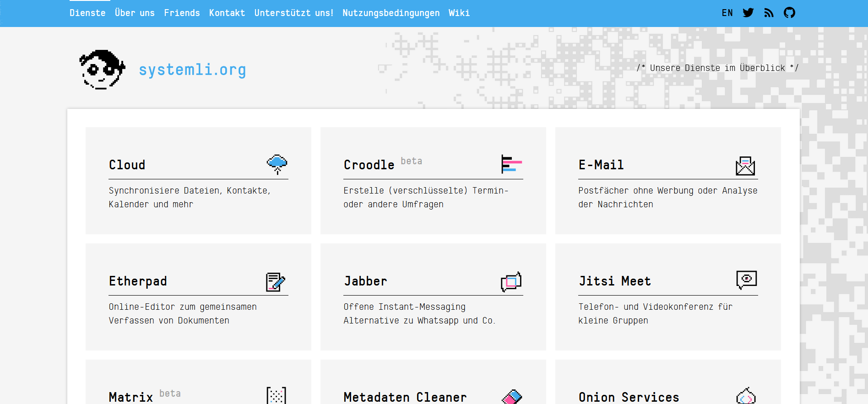Click the Croodle poll bars icon

512,164
